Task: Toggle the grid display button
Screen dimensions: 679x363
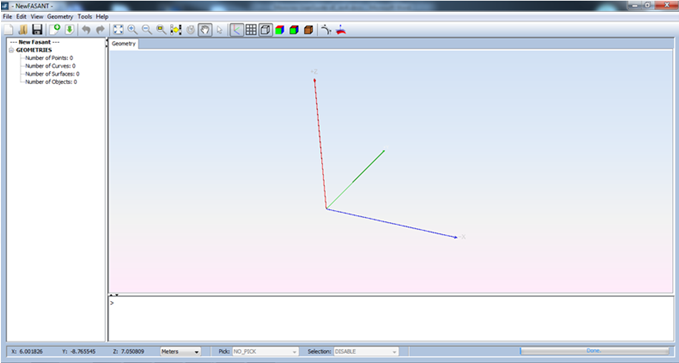Action: click(251, 29)
